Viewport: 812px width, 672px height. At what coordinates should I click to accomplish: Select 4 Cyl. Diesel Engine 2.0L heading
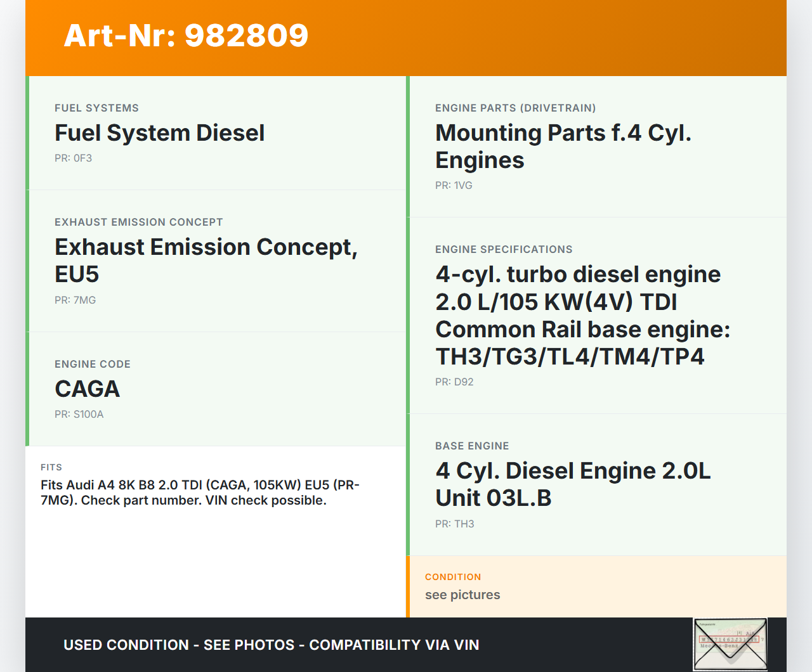[x=572, y=484]
